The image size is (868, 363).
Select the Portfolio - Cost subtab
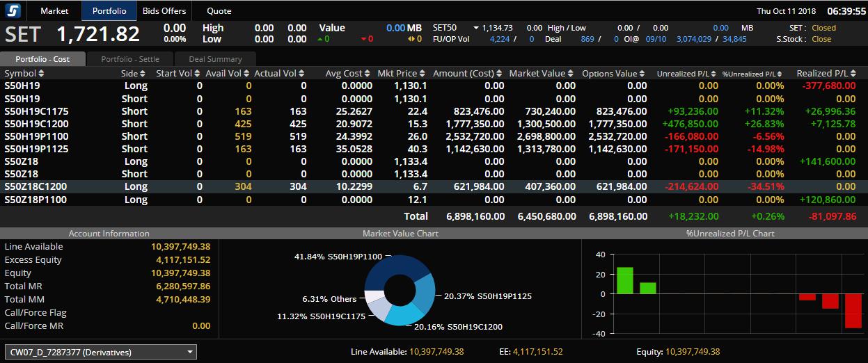pyautogui.click(x=42, y=59)
